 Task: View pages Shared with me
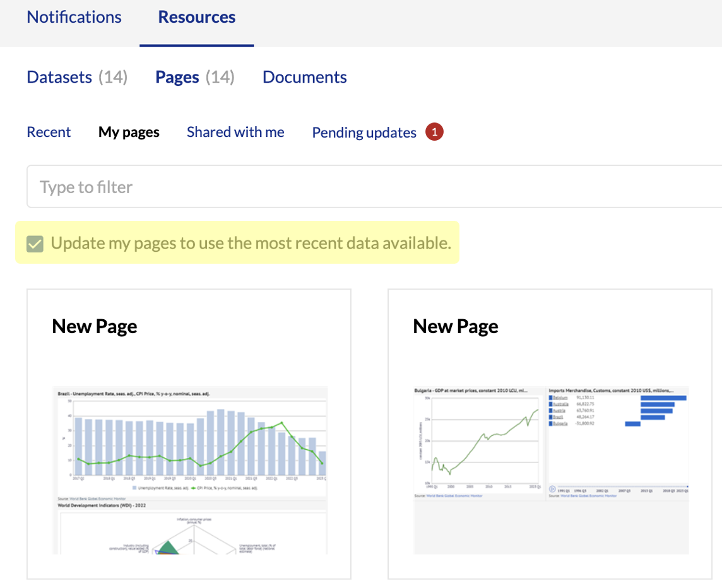[x=235, y=132]
